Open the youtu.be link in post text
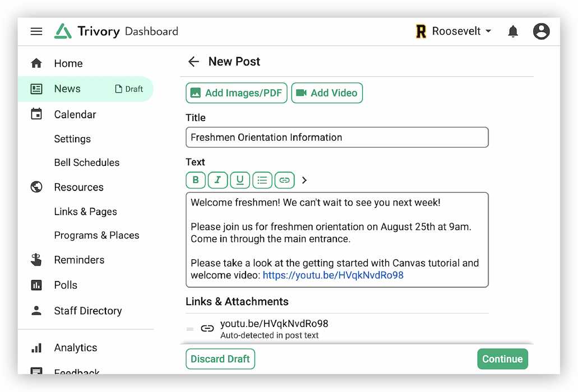Screen dimensions: 578x392 333,276
